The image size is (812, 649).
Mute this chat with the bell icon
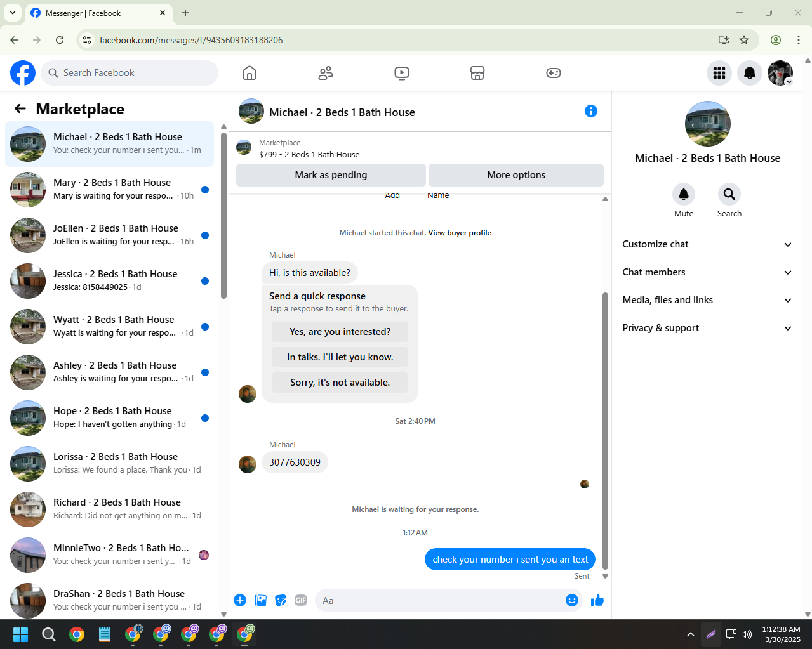coord(684,194)
